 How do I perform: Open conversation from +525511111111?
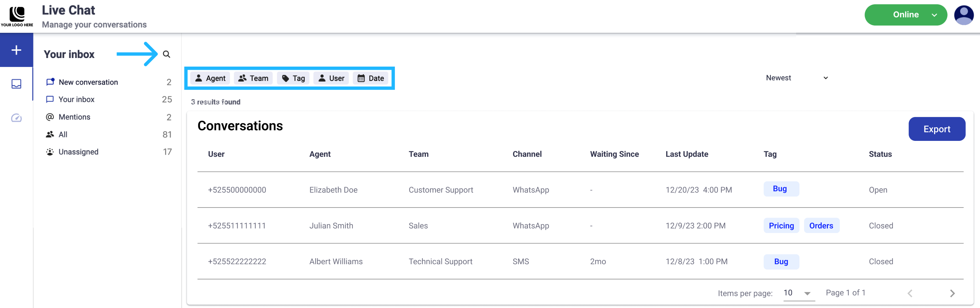pos(237,225)
